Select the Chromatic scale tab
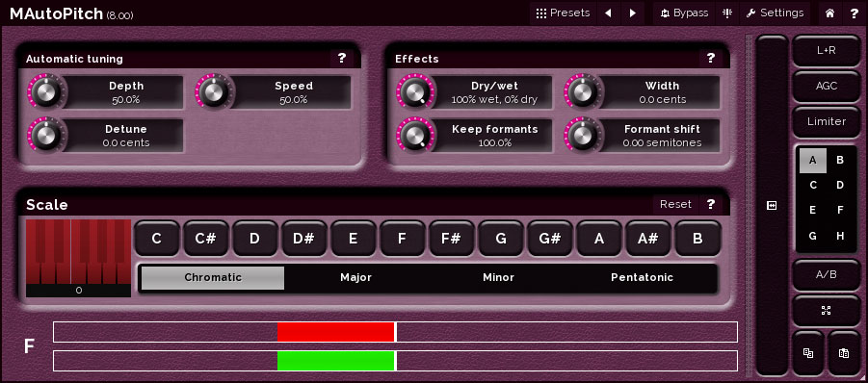The image size is (868, 383). [x=213, y=277]
